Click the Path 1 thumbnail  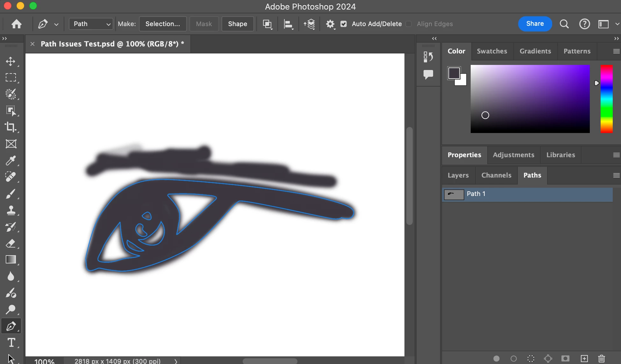coord(454,194)
